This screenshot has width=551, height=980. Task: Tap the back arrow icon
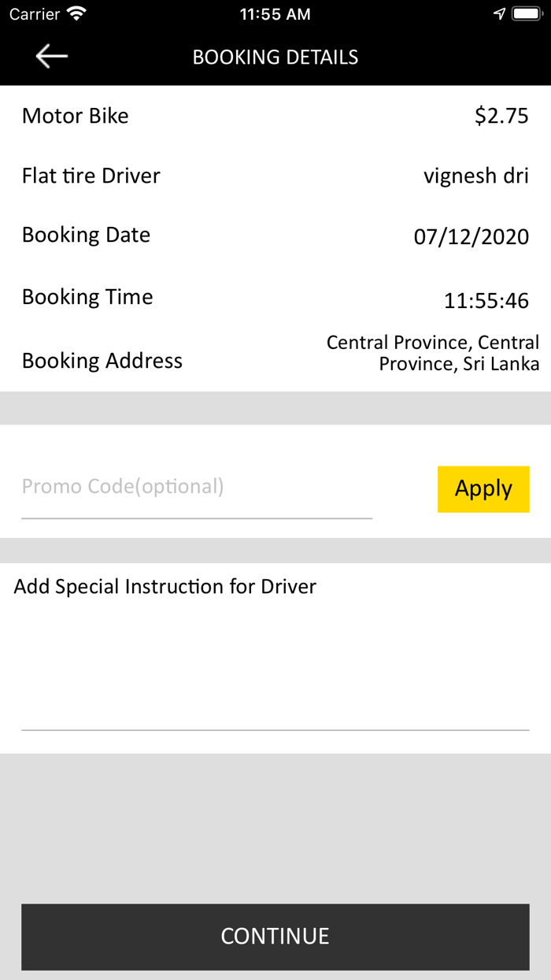(52, 57)
